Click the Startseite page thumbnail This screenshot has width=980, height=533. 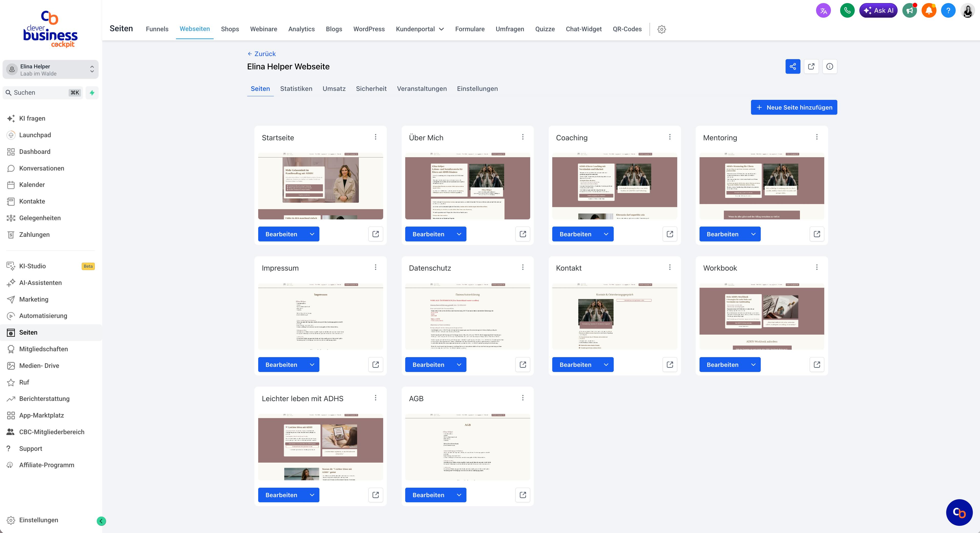[320, 186]
